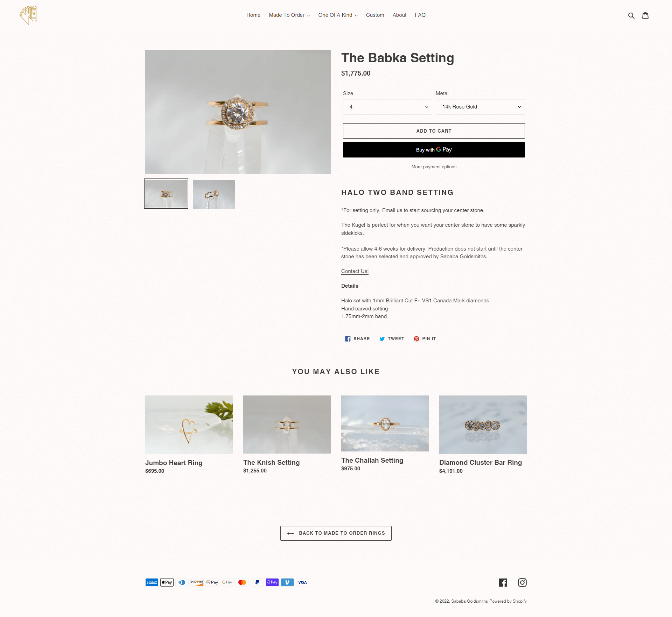Open More payment options link
The image size is (672, 617).
(434, 167)
